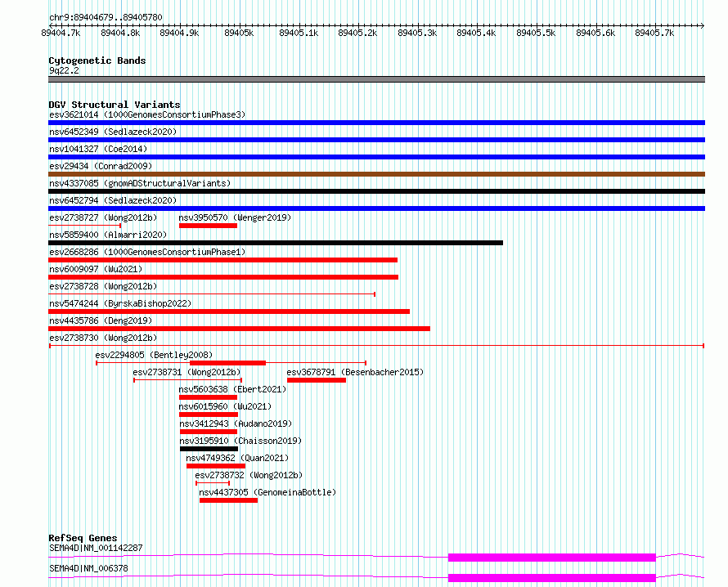Select nsv3950570 Wenger2019 label

tap(235, 217)
